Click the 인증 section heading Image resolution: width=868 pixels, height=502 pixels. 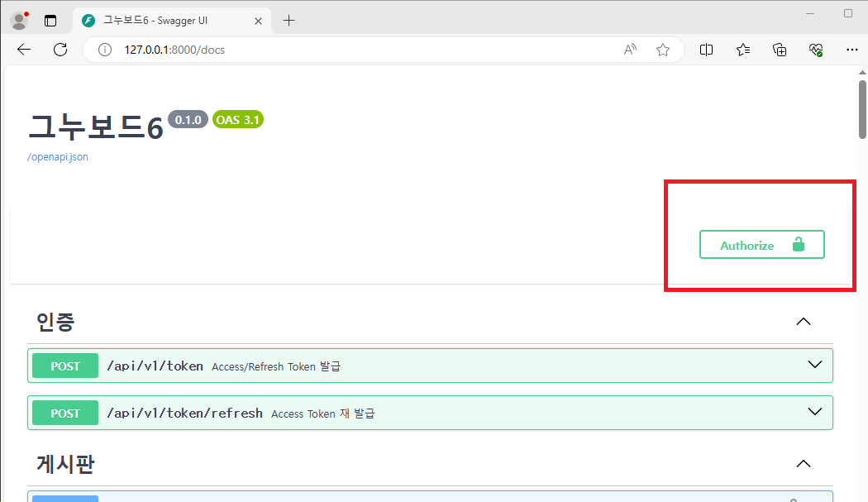(x=55, y=322)
